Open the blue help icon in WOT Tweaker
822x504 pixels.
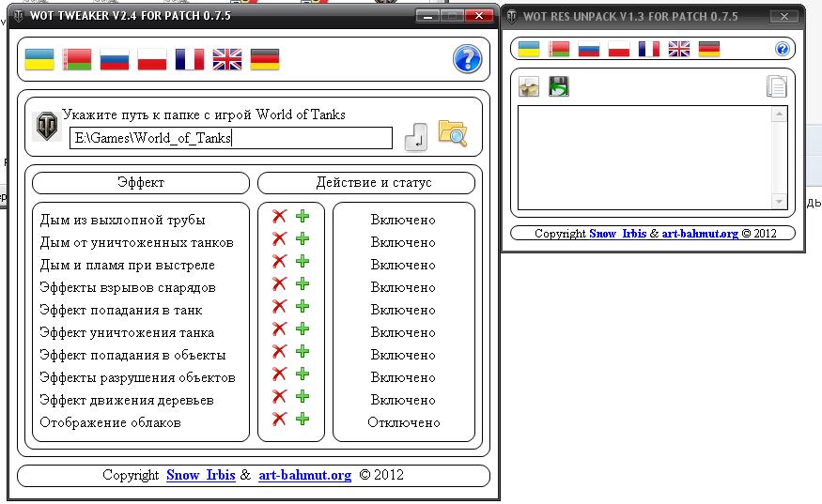click(x=467, y=60)
